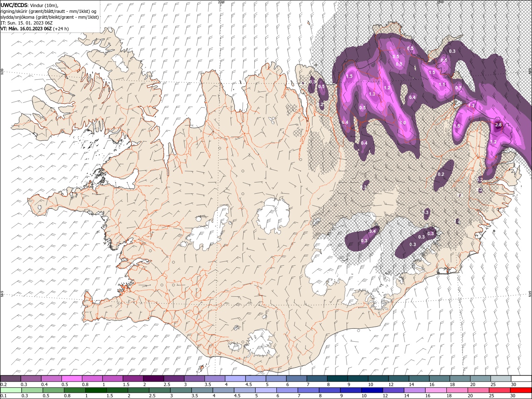Image resolution: width=532 pixels, height=399 pixels.
Task: Click the 1.0 precipitation value on the map
Action: [403, 123]
